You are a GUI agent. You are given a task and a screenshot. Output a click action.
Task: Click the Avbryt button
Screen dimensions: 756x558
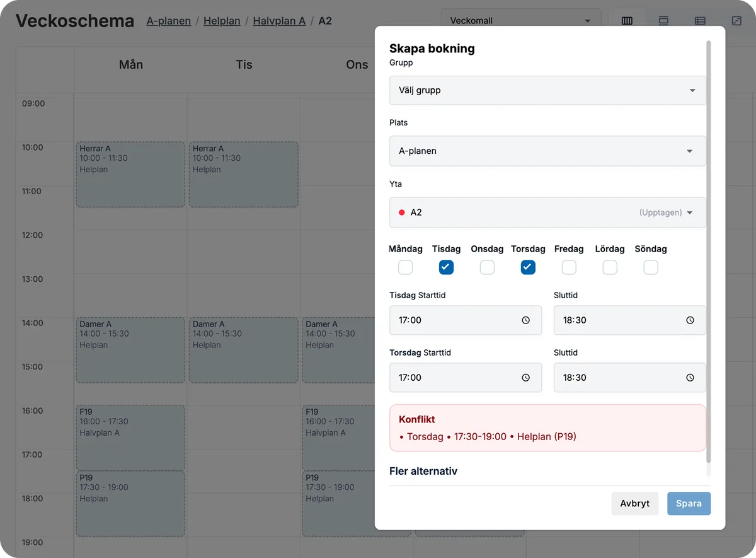tap(635, 504)
